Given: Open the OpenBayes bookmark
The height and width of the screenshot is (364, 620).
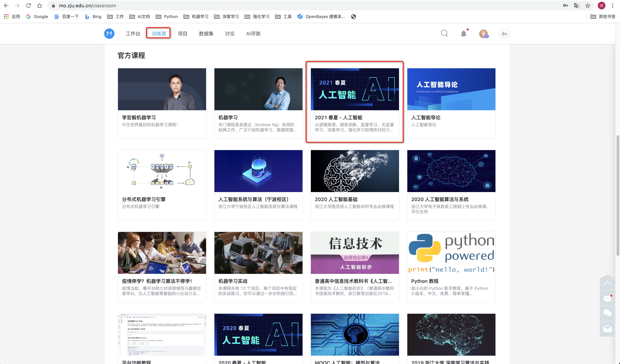Looking at the screenshot, I should coord(321,16).
